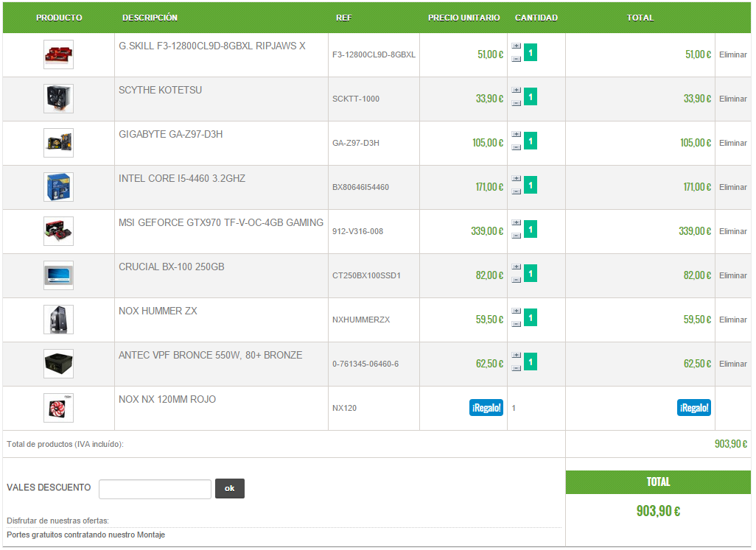The width and height of the screenshot is (756, 550).
Task: Decrease quantity of Intel Core i5-4460
Action: click(517, 191)
